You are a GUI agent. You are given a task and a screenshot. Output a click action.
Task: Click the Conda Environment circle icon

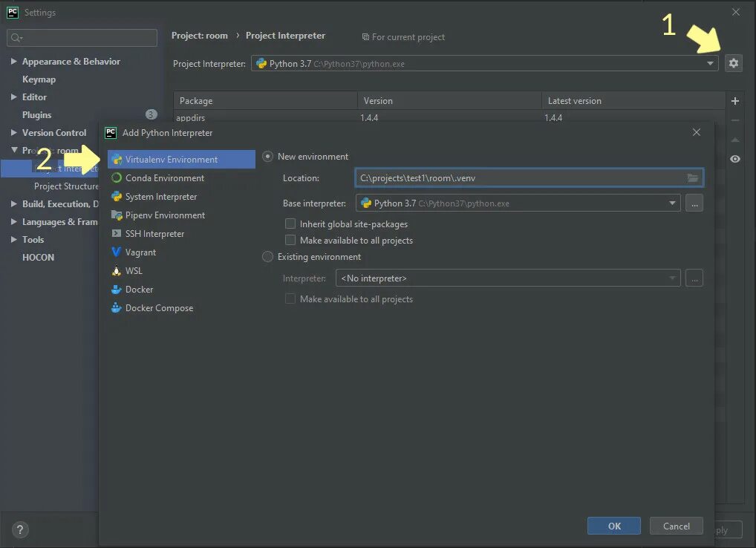tap(116, 178)
